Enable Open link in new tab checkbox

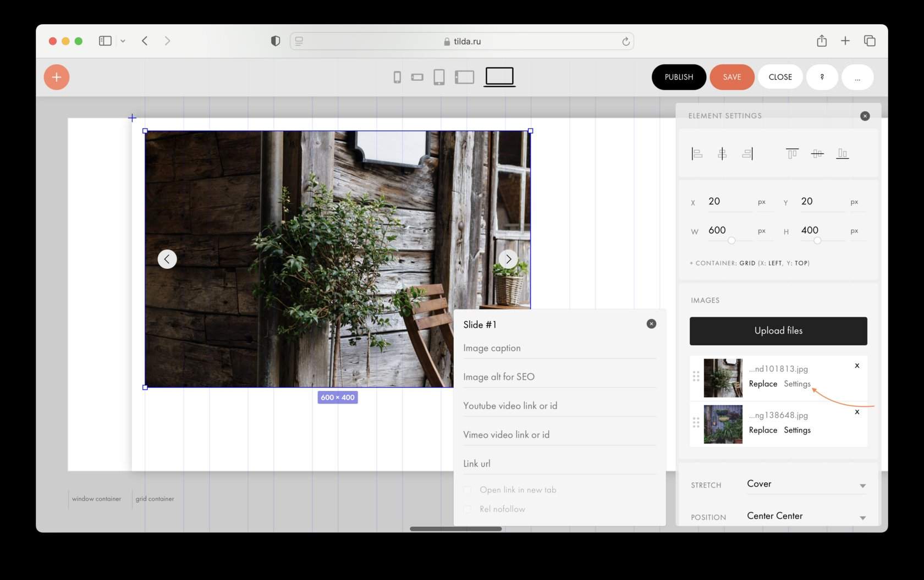point(468,490)
